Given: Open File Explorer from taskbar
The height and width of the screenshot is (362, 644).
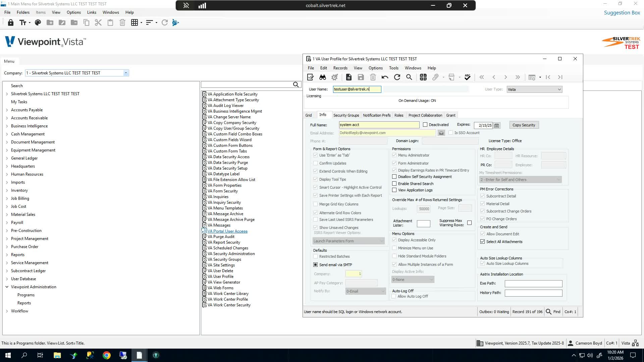Looking at the screenshot, I should pos(57,355).
